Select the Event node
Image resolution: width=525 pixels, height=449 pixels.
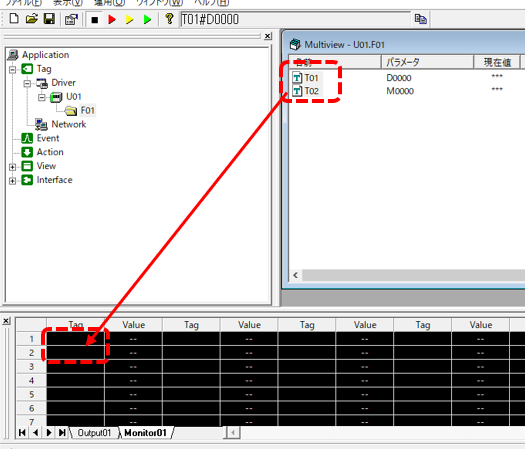click(x=48, y=138)
